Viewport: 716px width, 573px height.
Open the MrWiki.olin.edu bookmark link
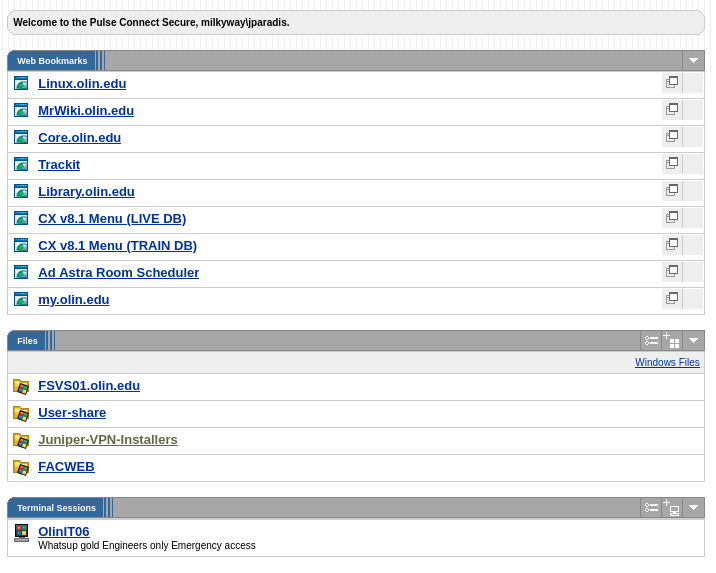click(86, 111)
